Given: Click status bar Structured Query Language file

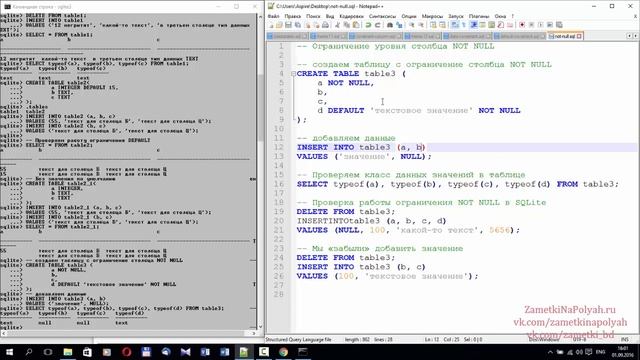Looking at the screenshot, I should coord(298,340).
